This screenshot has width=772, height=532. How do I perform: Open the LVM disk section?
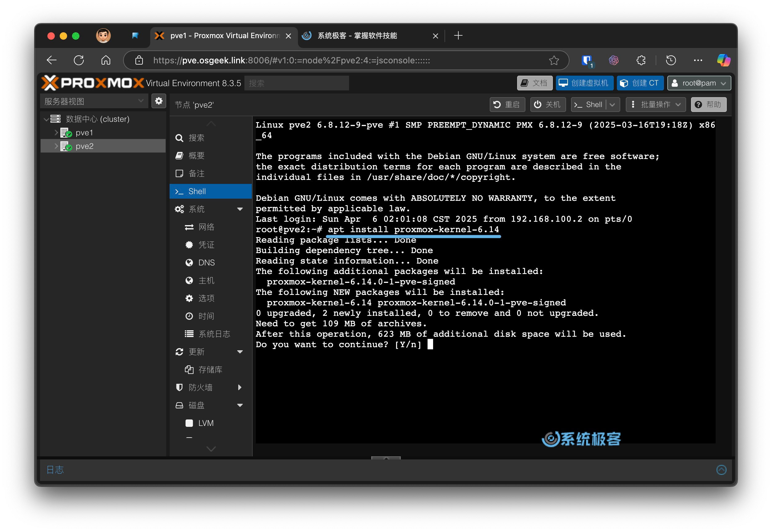206,423
